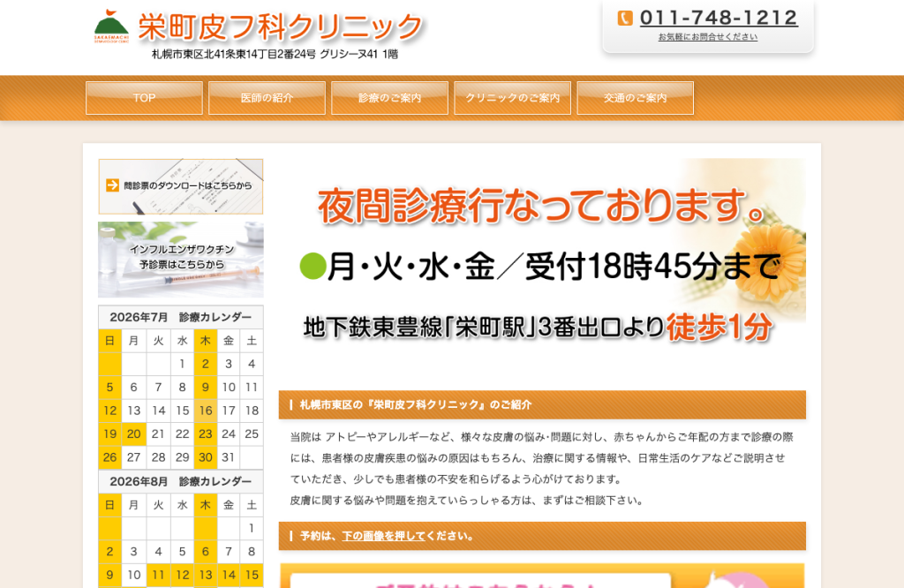Click the お気軽にお問合せください link
Viewport: 904px width, 588px height.
708,37
